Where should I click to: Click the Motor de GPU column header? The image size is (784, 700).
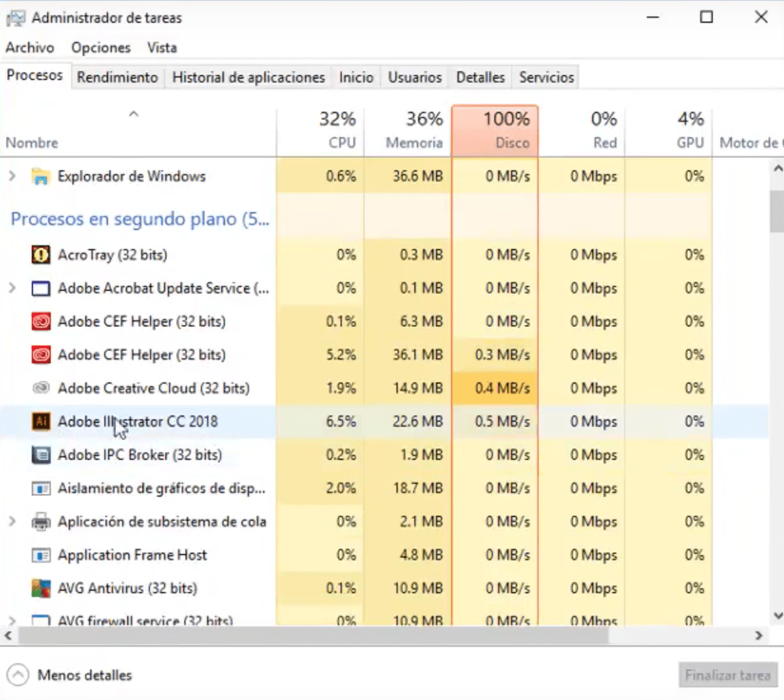tap(748, 131)
